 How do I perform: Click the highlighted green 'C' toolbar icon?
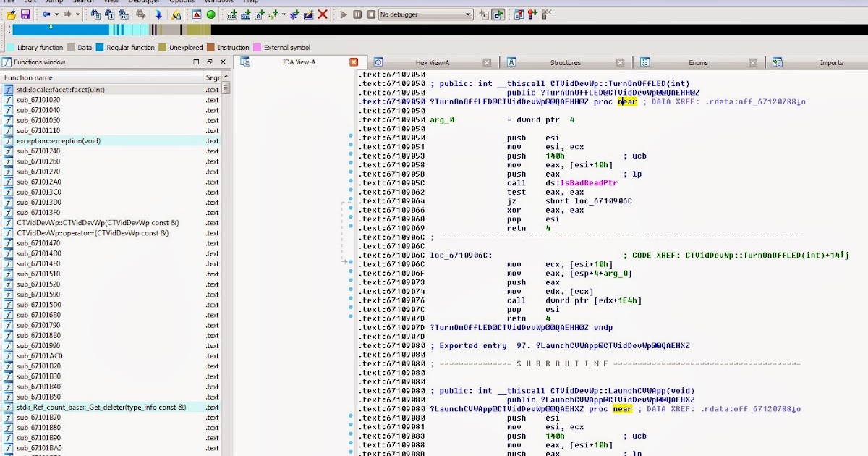pyautogui.click(x=498, y=14)
